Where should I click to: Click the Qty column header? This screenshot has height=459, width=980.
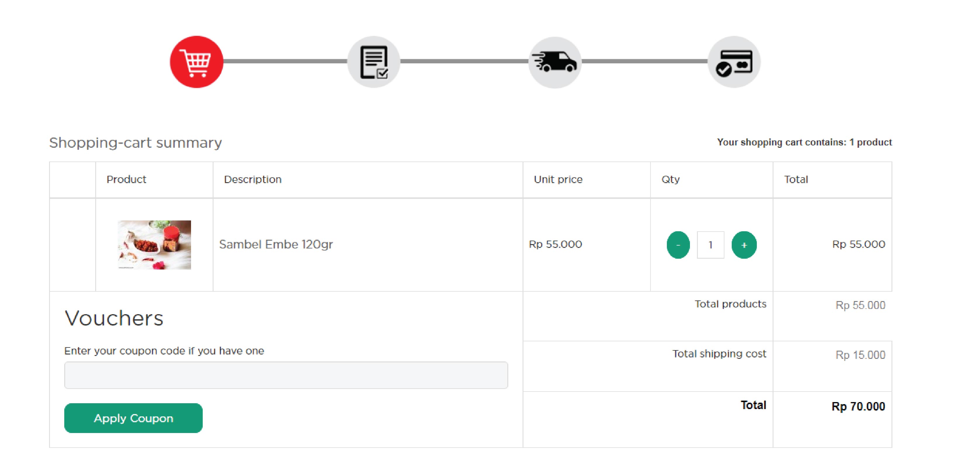tap(670, 180)
